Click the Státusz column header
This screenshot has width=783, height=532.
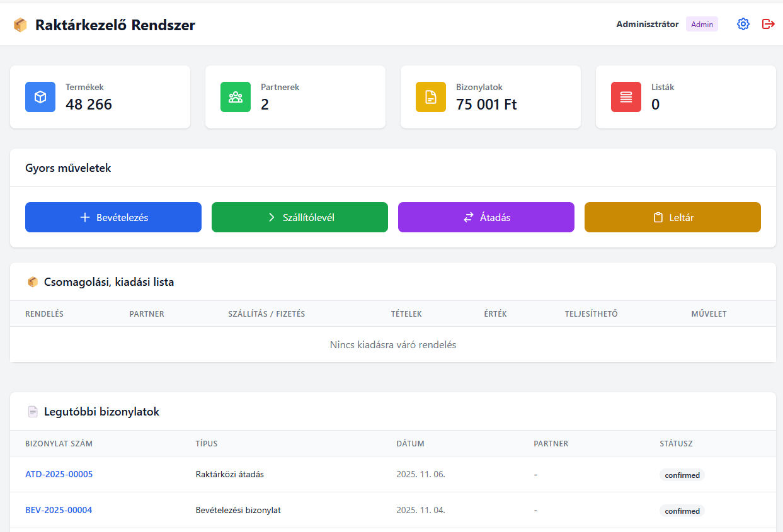(676, 443)
